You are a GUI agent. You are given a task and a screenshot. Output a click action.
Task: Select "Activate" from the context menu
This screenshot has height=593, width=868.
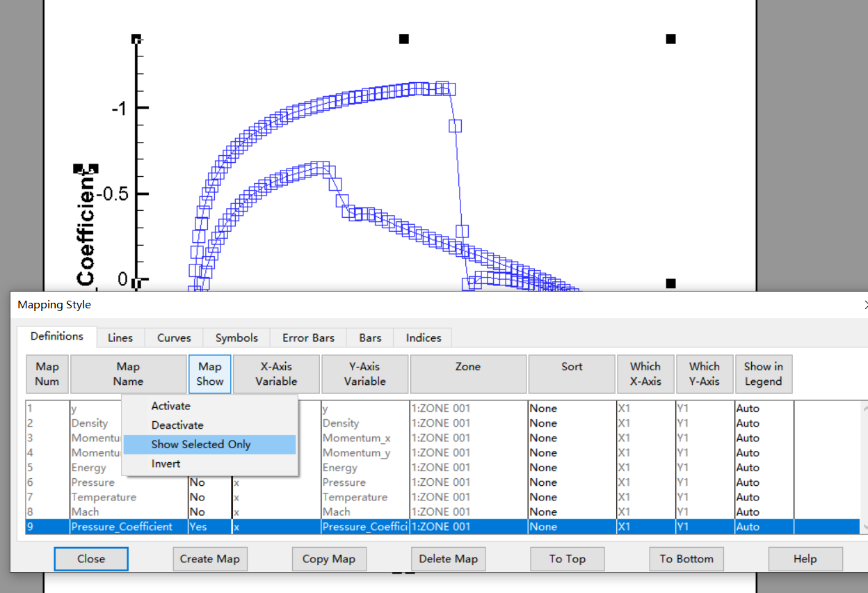point(170,406)
